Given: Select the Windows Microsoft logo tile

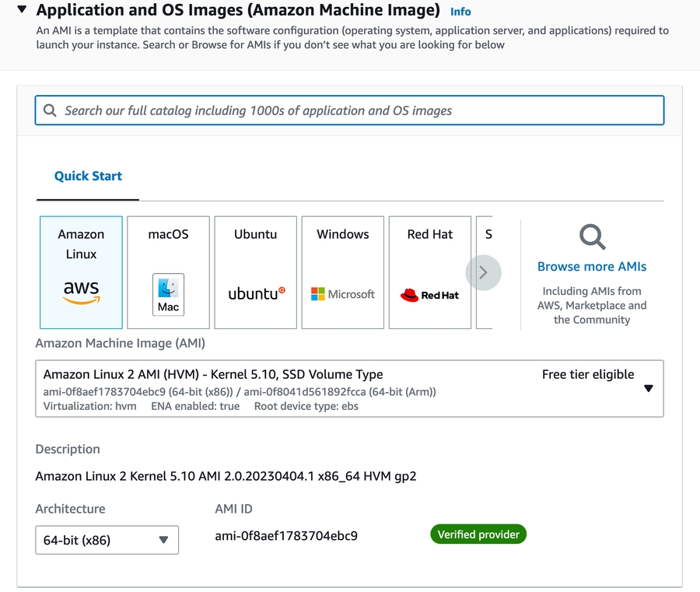Looking at the screenshot, I should tap(342, 272).
